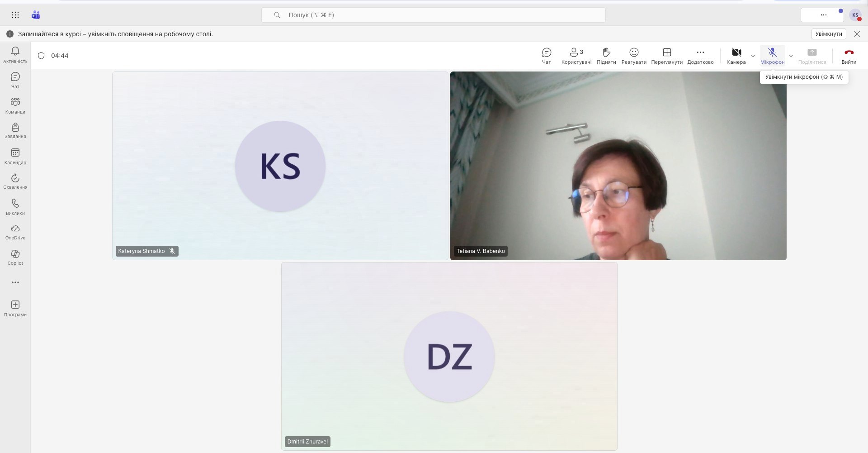Open settings and more ellipsis in top bar
The width and height of the screenshot is (868, 453).
(823, 15)
